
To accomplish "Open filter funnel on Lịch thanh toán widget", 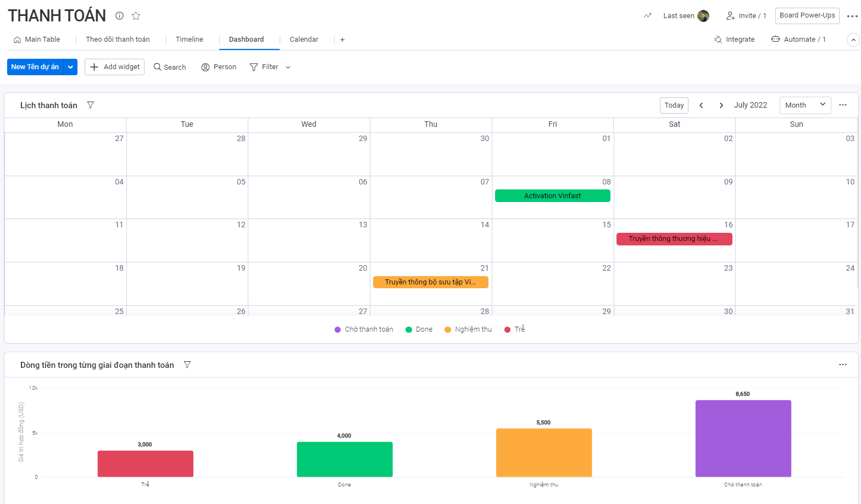I will [x=91, y=105].
